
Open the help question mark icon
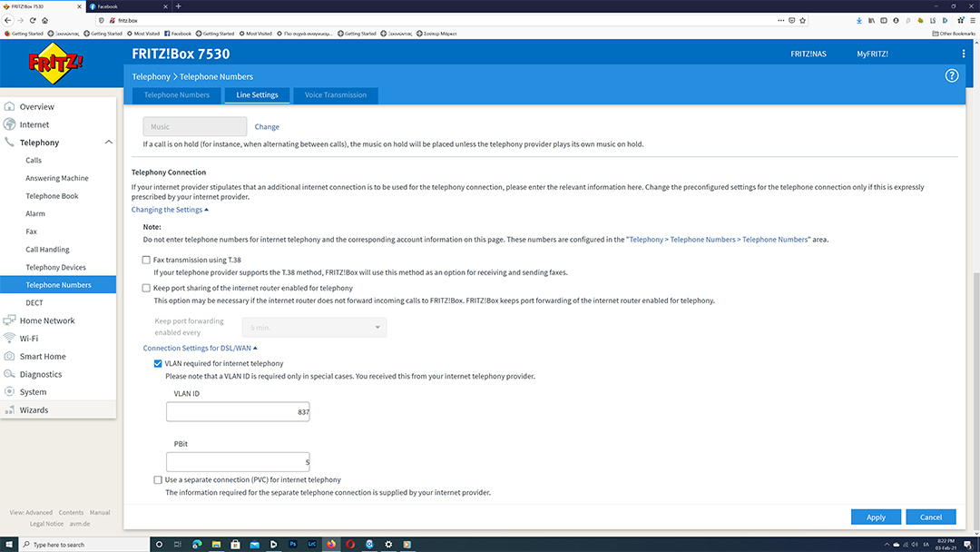click(951, 75)
